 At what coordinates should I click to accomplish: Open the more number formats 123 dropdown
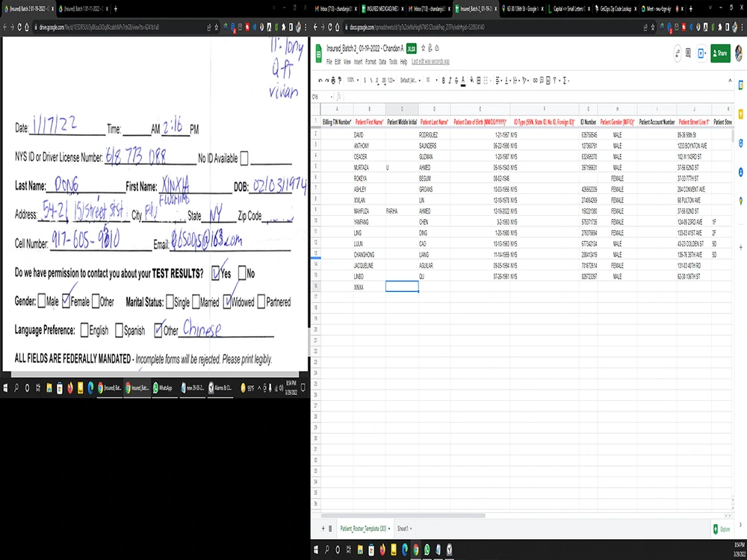coord(391,81)
